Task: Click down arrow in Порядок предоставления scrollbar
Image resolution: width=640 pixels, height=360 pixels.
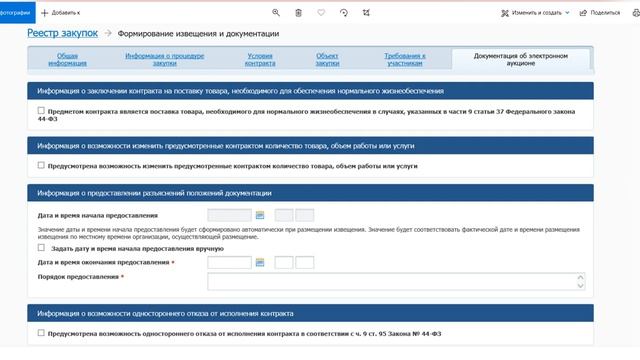Action: pos(580,286)
